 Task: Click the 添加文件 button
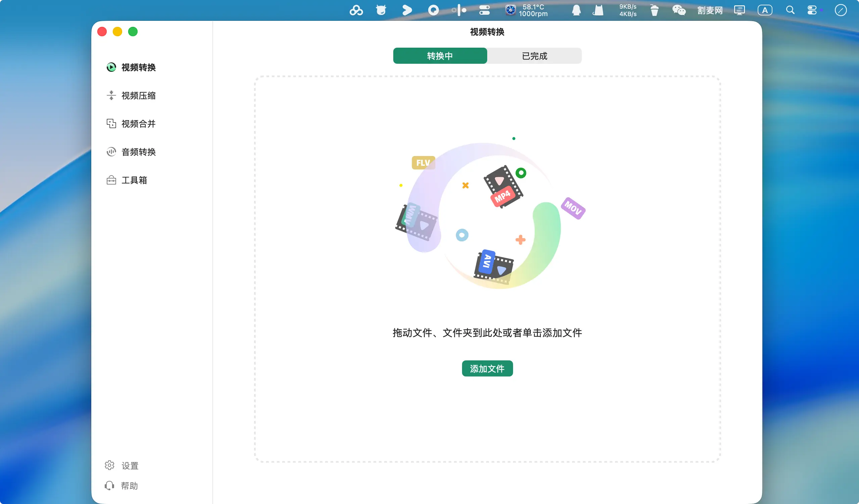click(x=487, y=368)
